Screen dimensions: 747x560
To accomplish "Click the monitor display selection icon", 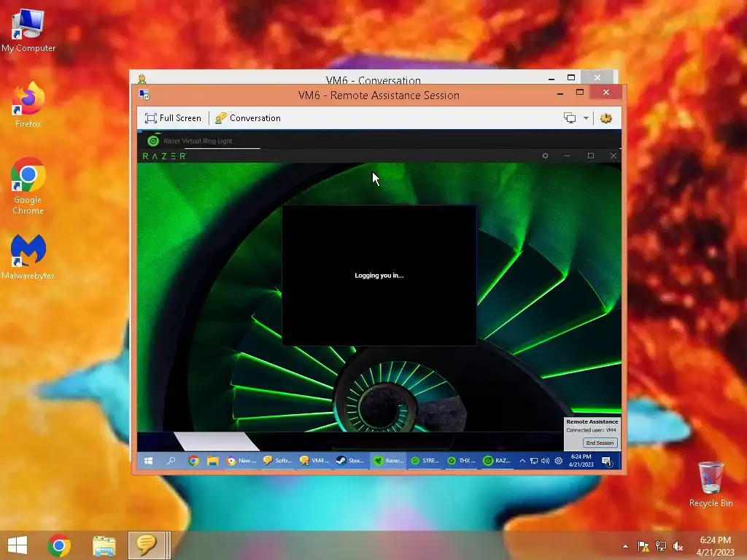I will [x=570, y=118].
